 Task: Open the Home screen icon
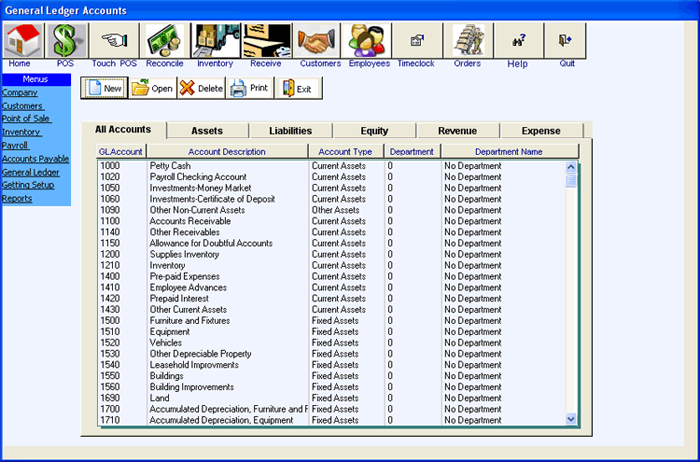tap(23, 41)
